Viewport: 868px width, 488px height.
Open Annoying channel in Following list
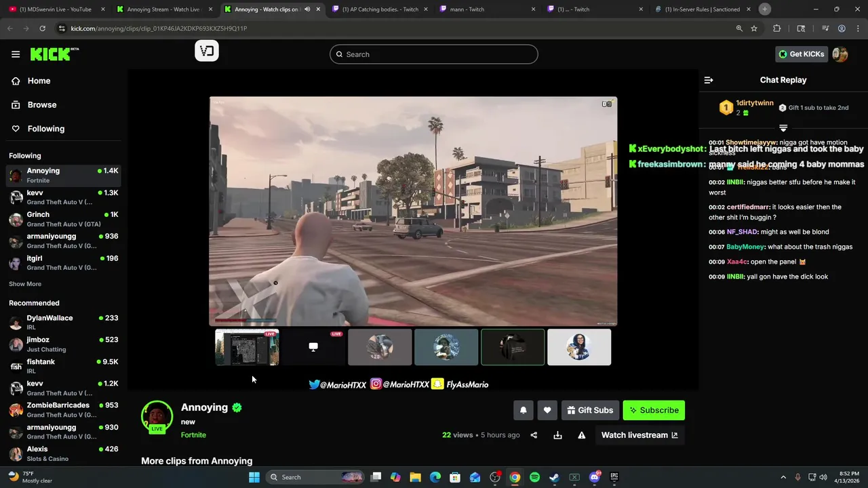click(x=64, y=176)
